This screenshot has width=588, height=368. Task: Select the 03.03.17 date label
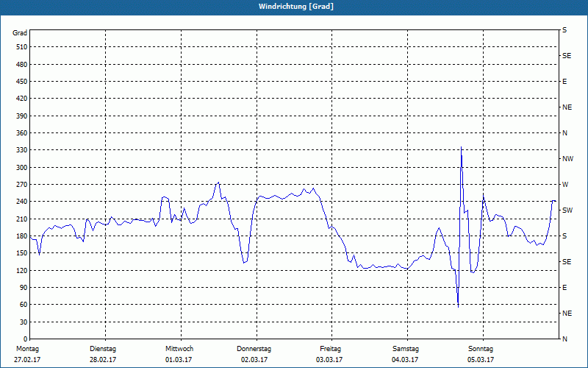point(329,360)
